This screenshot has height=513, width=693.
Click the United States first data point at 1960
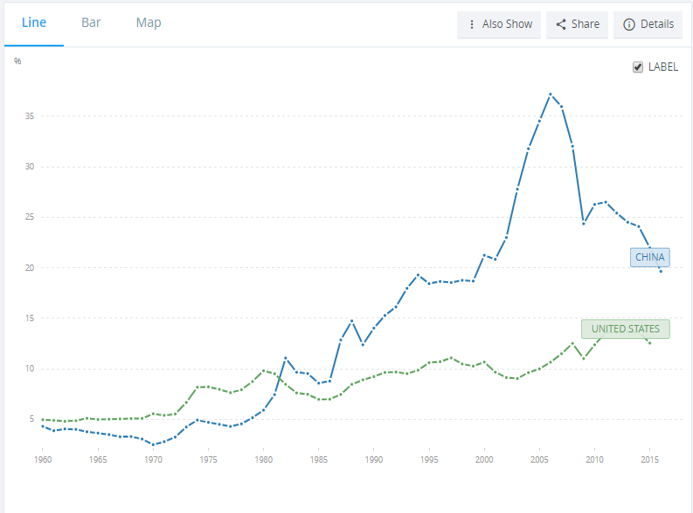click(43, 419)
